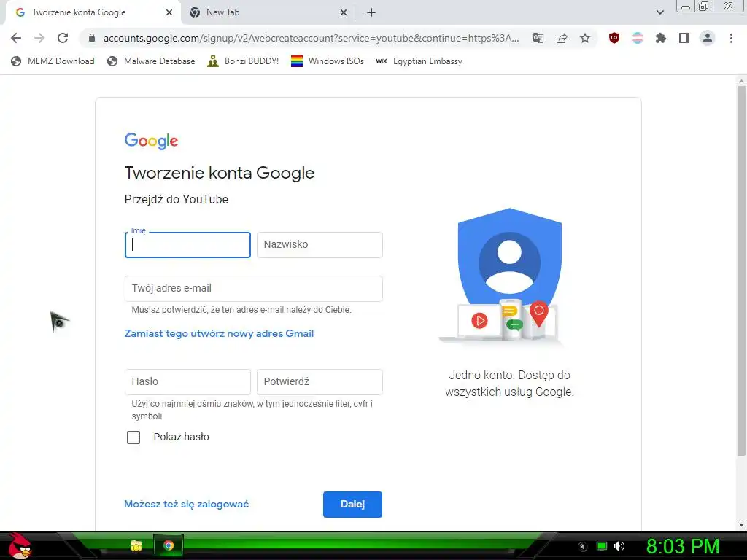Open the file explorer taskbar icon
Screen dimensions: 747x560
(x=136, y=545)
